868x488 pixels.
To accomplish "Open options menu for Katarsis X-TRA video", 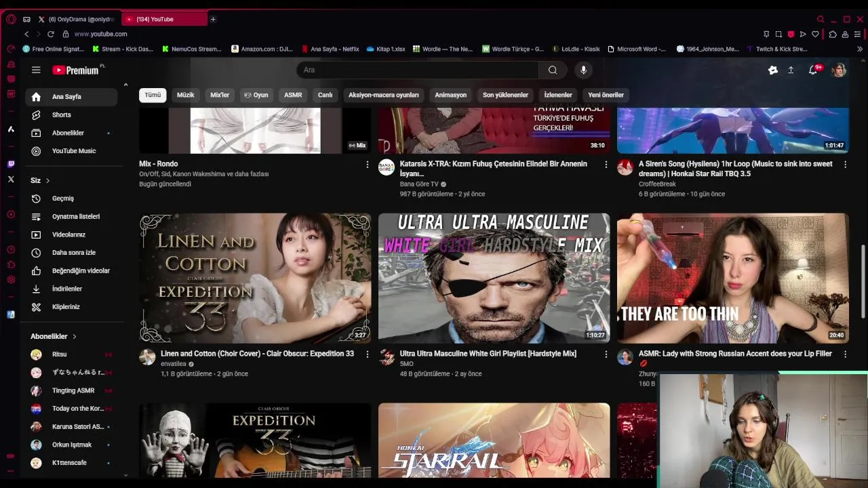I will [x=606, y=165].
